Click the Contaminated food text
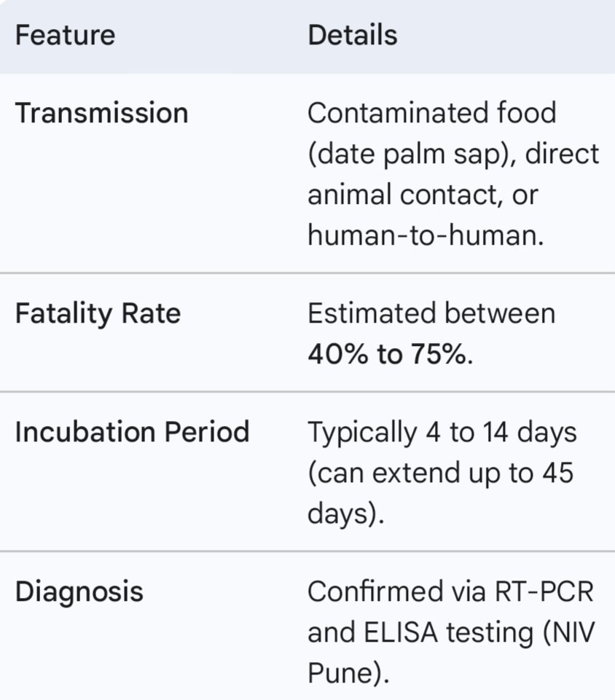The height and width of the screenshot is (700, 615). coord(431,113)
